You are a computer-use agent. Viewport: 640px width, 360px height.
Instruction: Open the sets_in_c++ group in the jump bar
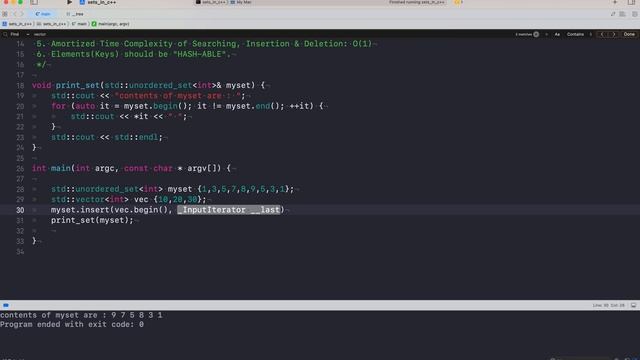point(51,24)
